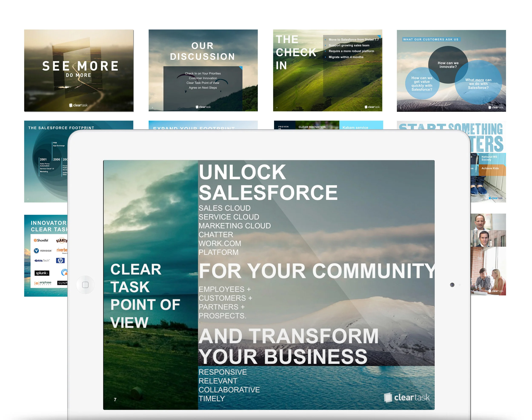Click the Achieve Kids tile
This screenshot has width=532, height=420.
[492, 170]
